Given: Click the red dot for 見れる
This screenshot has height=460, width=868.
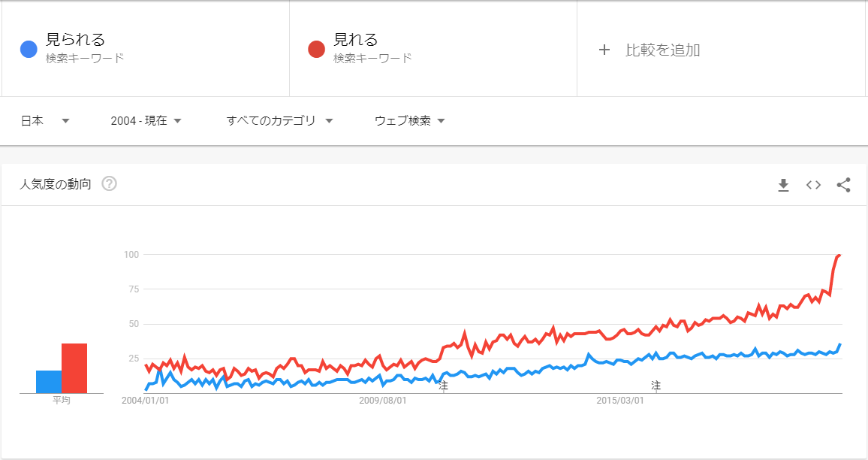Looking at the screenshot, I should [317, 49].
